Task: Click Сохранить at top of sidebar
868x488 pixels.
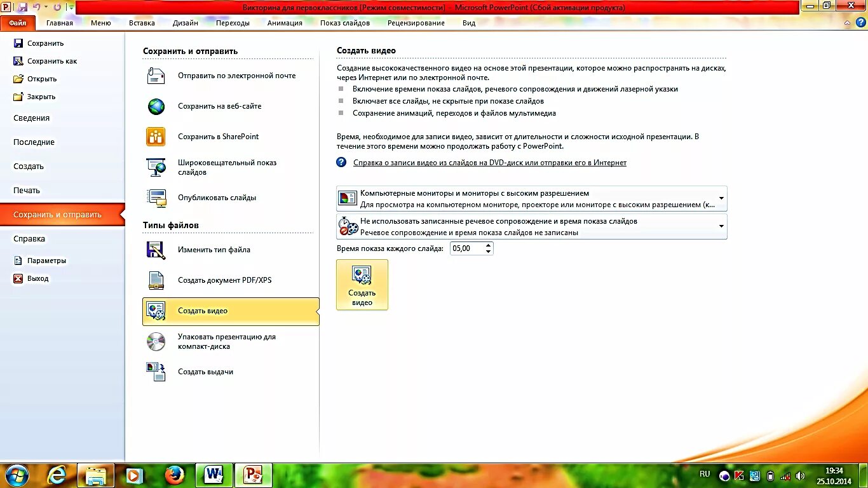Action: click(38, 43)
